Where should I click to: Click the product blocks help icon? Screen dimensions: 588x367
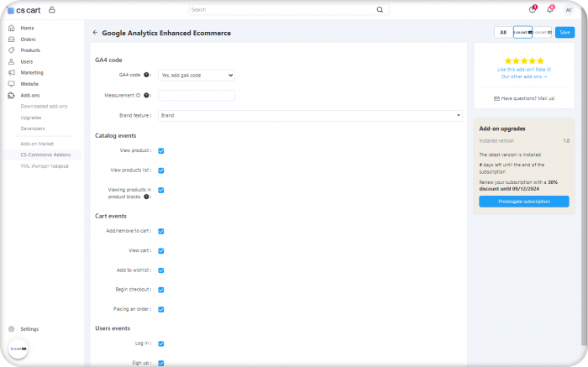pos(146,197)
